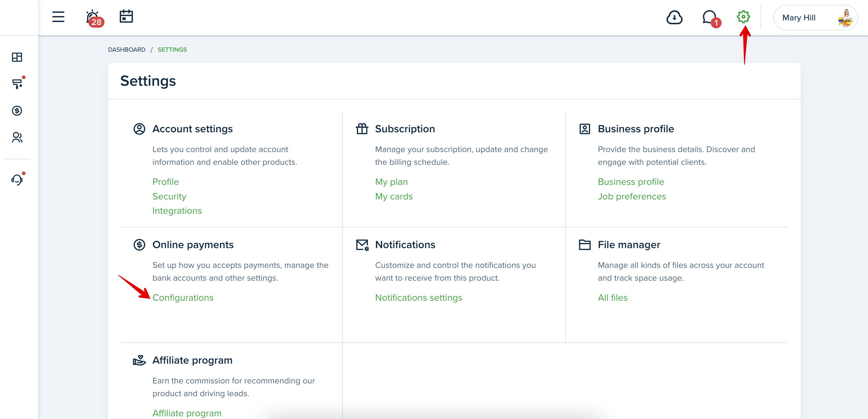The image size is (868, 419).
Task: Open the Integrations link
Action: click(x=177, y=211)
